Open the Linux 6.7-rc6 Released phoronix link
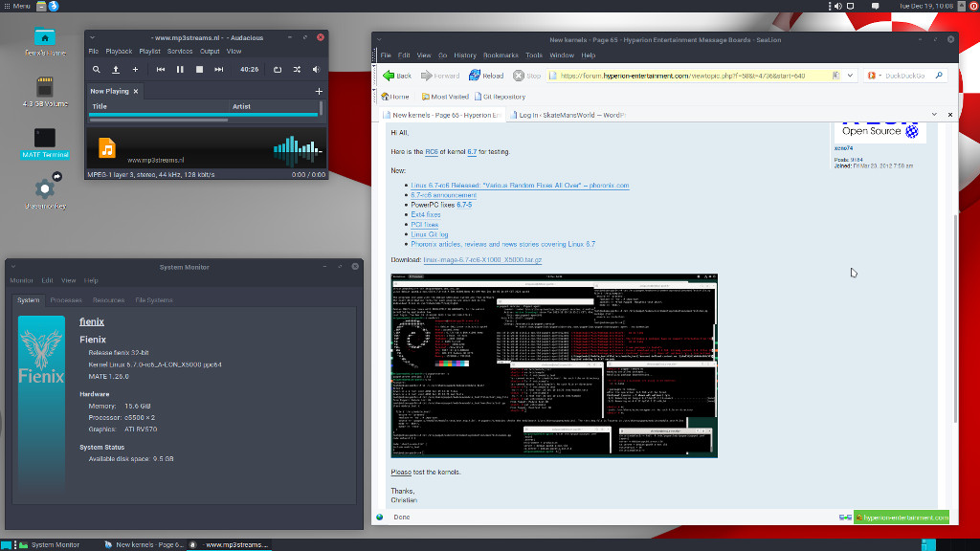 click(520, 186)
